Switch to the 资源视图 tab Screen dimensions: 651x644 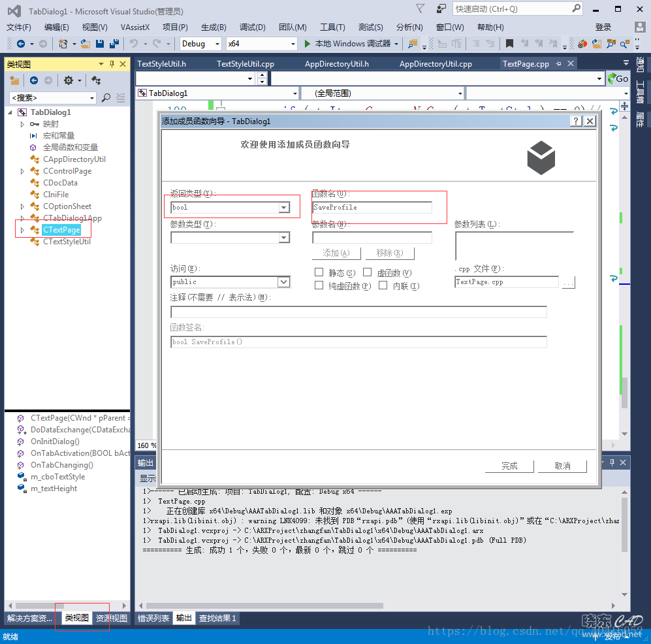point(111,618)
